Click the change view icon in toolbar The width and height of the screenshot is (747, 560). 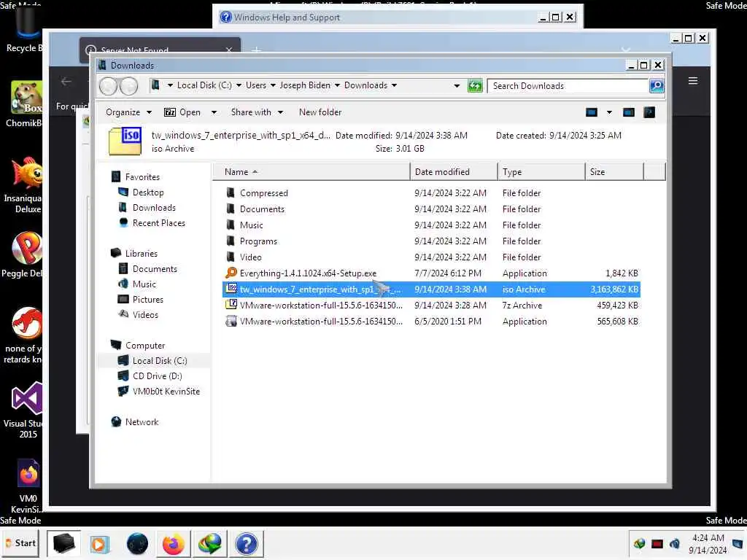[591, 112]
